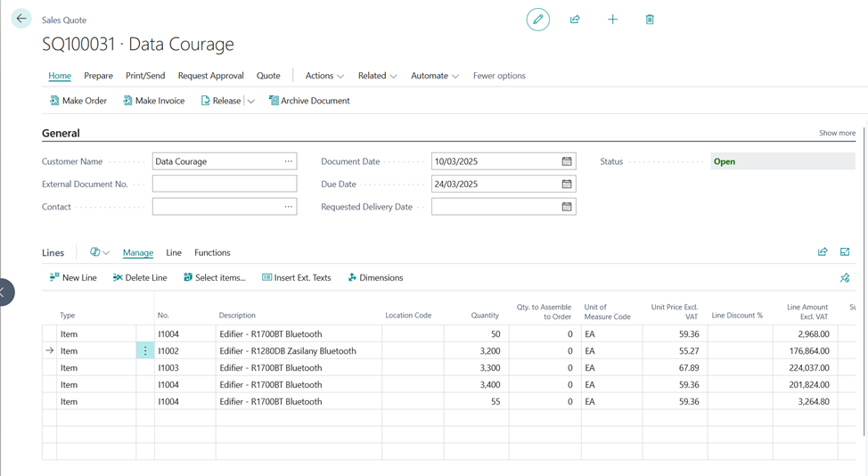Open the Request Approval tab
The width and height of the screenshot is (868, 476).
(x=210, y=76)
